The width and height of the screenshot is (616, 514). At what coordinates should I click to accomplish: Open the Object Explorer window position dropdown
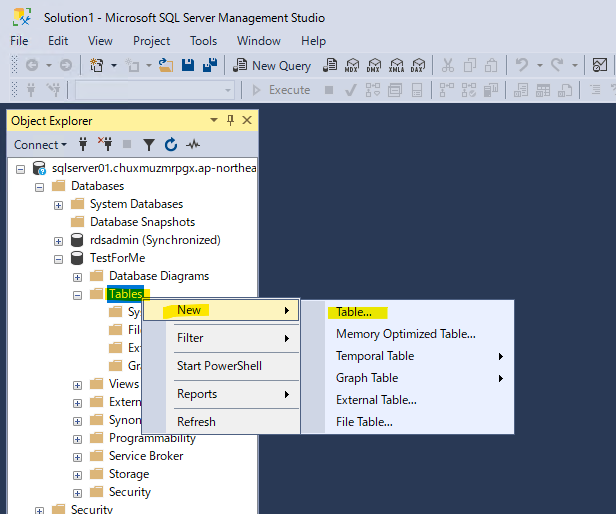click(x=214, y=120)
